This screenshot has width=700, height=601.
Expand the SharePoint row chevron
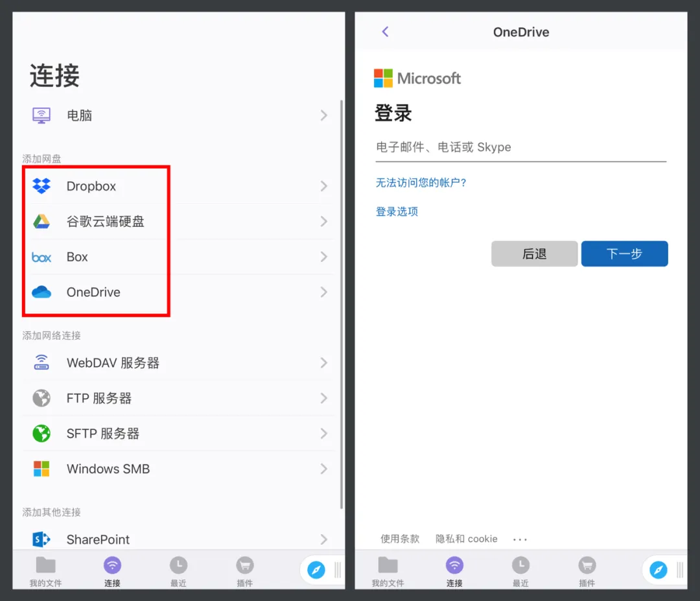(x=324, y=539)
